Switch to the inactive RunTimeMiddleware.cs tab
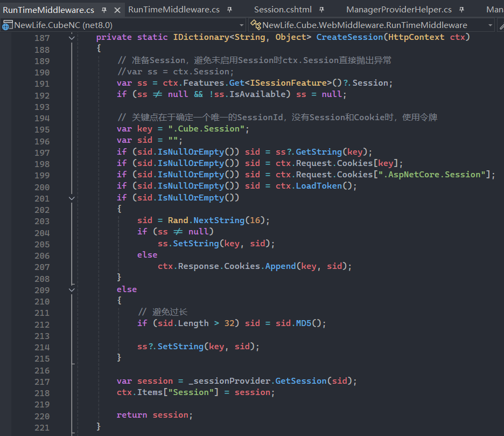504x436 pixels. click(x=174, y=10)
